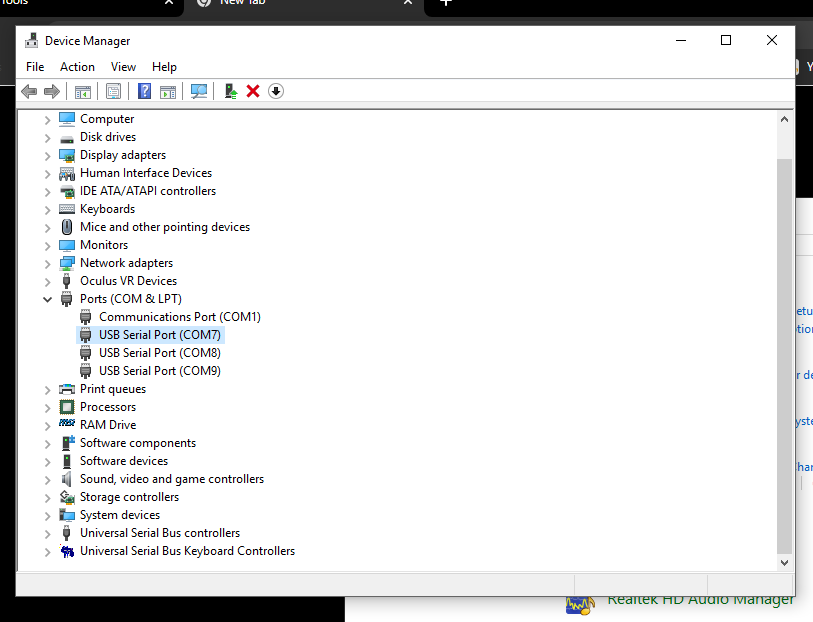Minimize the Device Manager window
Image resolution: width=813 pixels, height=622 pixels.
click(681, 40)
